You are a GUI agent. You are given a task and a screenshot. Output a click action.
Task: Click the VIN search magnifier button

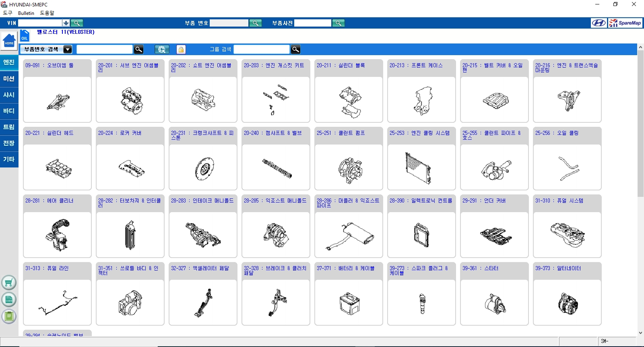pos(77,23)
